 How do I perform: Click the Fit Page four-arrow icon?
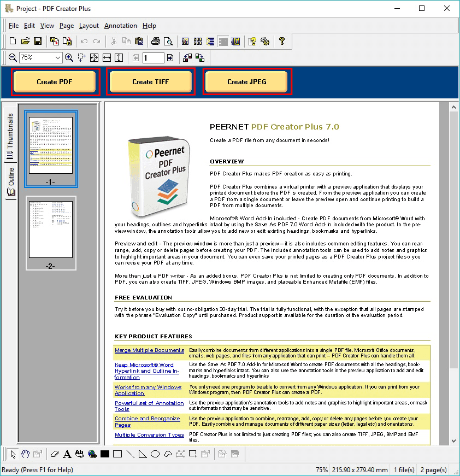(x=94, y=57)
